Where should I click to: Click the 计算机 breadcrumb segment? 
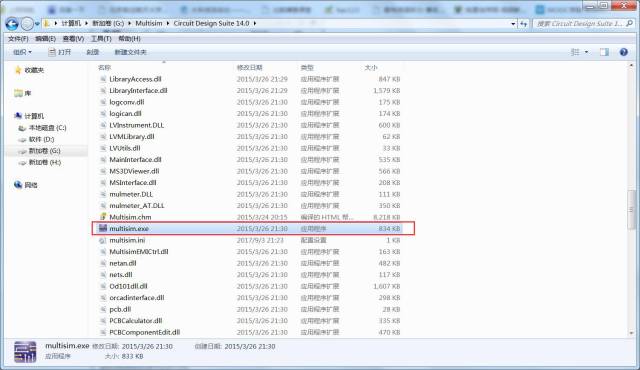pyautogui.click(x=71, y=24)
